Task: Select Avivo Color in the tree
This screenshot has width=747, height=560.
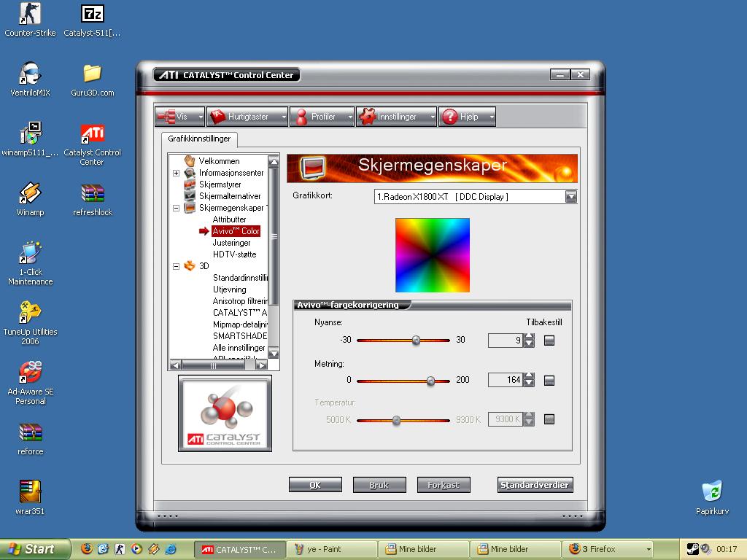Action: (x=236, y=231)
